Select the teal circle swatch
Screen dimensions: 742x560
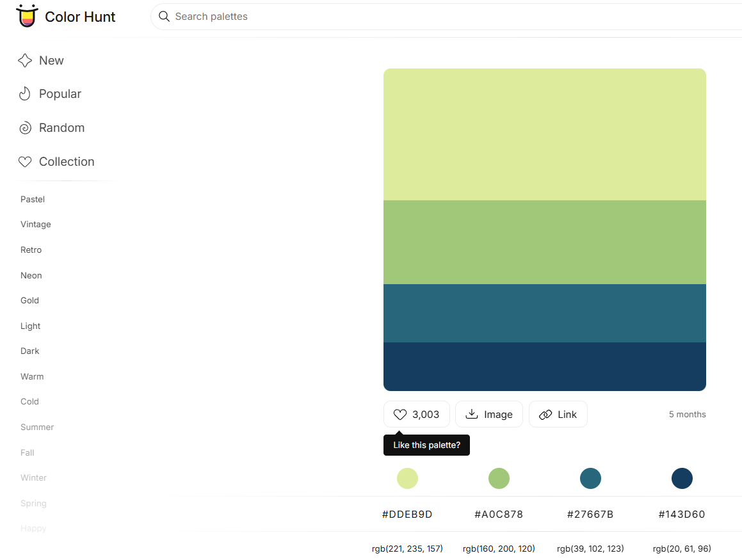tap(590, 478)
